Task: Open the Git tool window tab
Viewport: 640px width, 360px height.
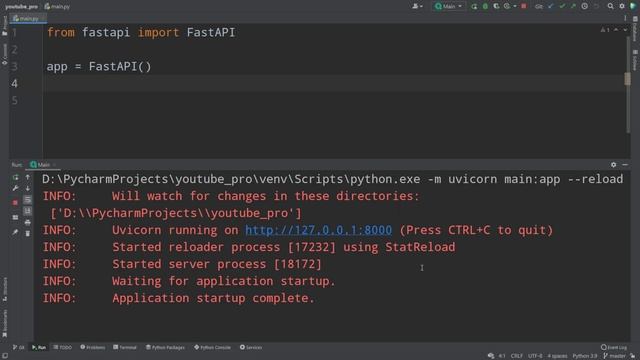Action: 19,347
